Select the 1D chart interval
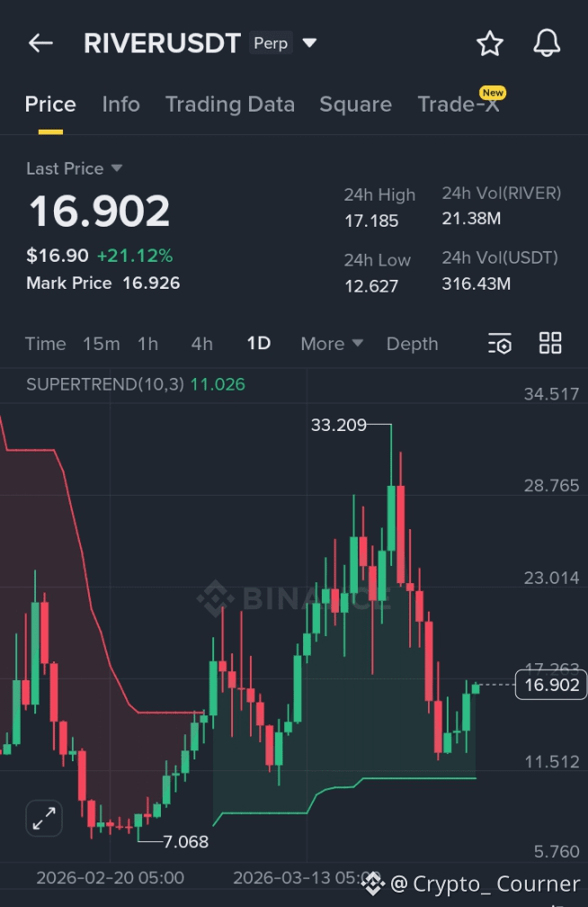Screen dimensions: 588x907 point(258,343)
